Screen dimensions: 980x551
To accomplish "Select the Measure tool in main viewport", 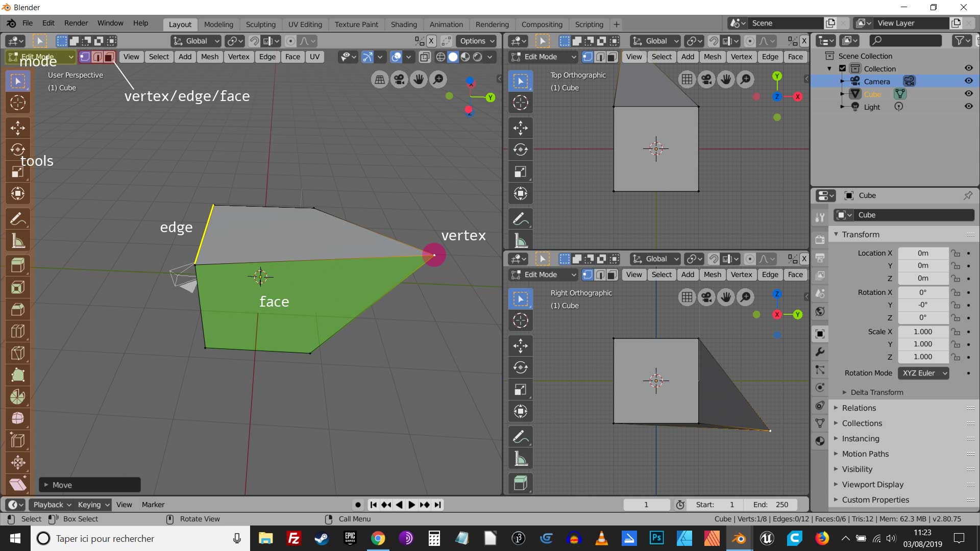I will pyautogui.click(x=18, y=241).
